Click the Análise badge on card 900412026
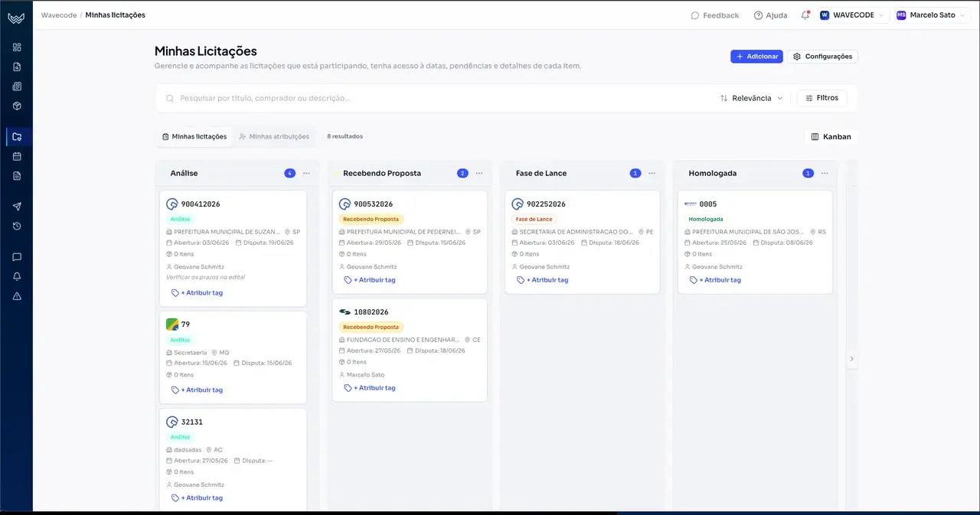The image size is (980, 515). pos(181,219)
